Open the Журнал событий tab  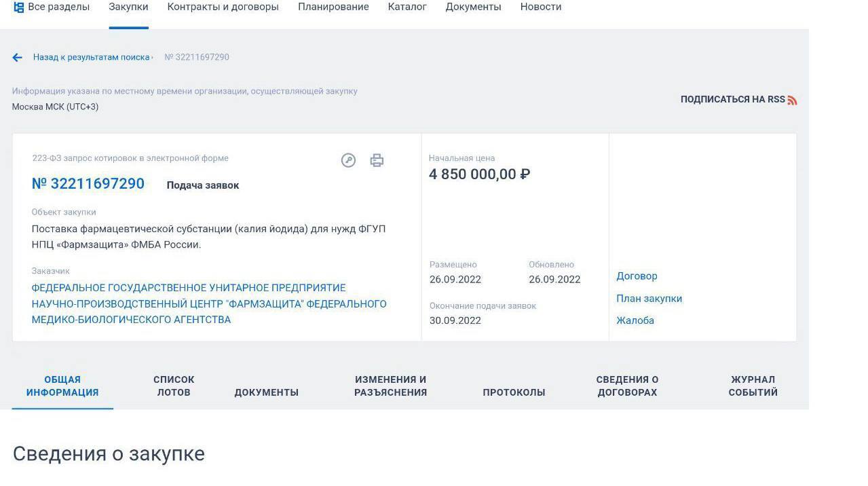753,386
